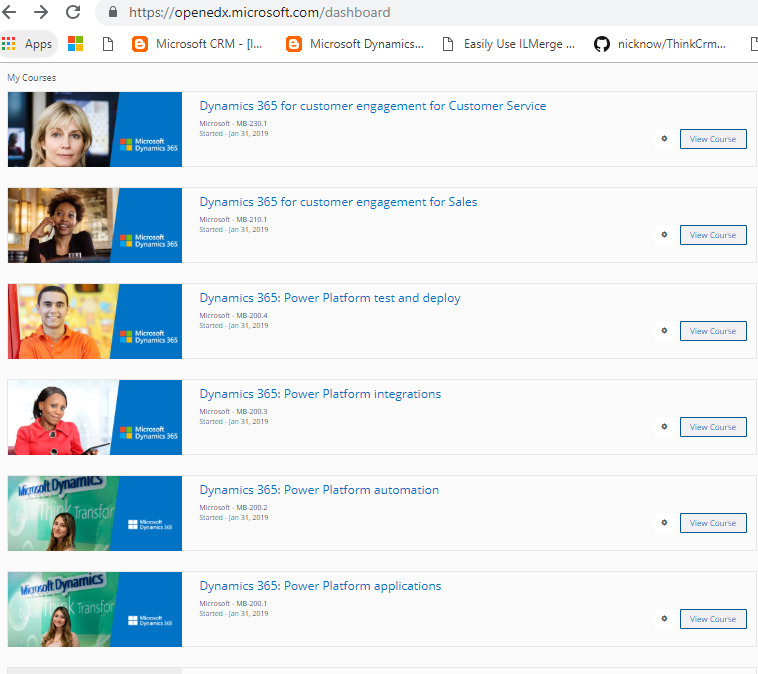Click the Microsoft - MB-210.1 course code text

click(x=233, y=220)
